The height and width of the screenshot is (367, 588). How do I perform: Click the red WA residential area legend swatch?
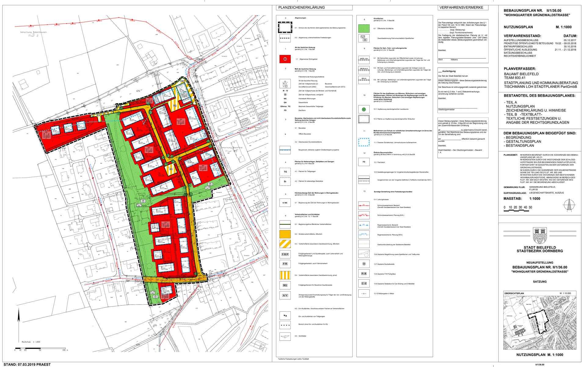[x=285, y=59]
